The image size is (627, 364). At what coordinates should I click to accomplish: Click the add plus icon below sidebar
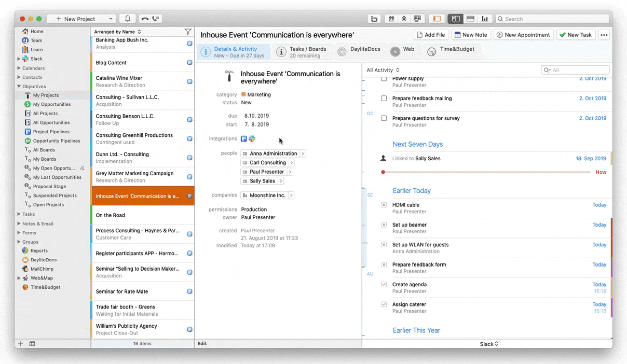pyautogui.click(x=21, y=344)
